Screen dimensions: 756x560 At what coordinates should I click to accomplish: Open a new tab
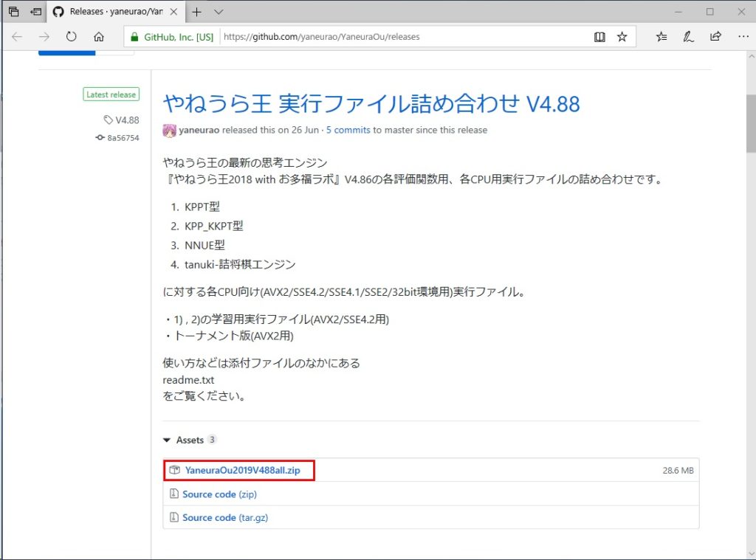(x=196, y=12)
